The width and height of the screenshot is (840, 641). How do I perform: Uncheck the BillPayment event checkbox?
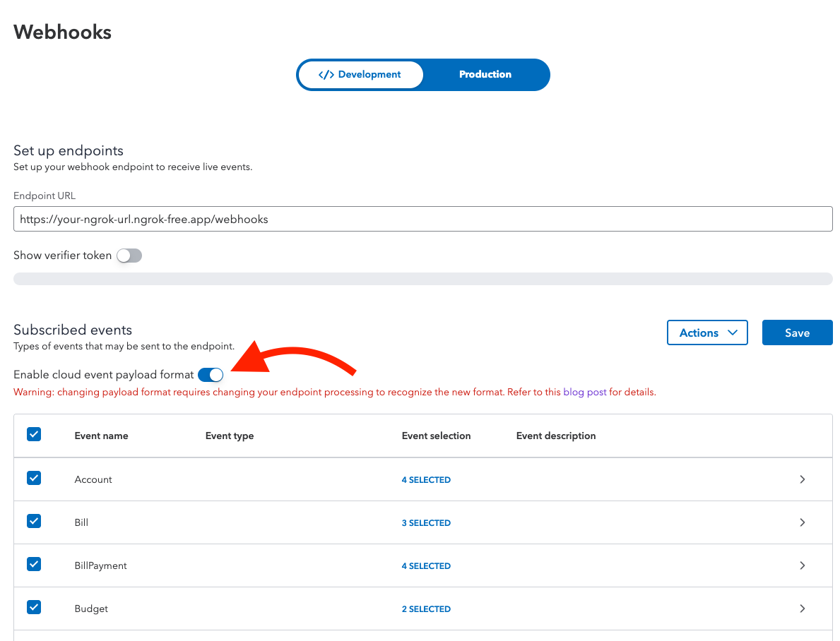[x=34, y=564]
